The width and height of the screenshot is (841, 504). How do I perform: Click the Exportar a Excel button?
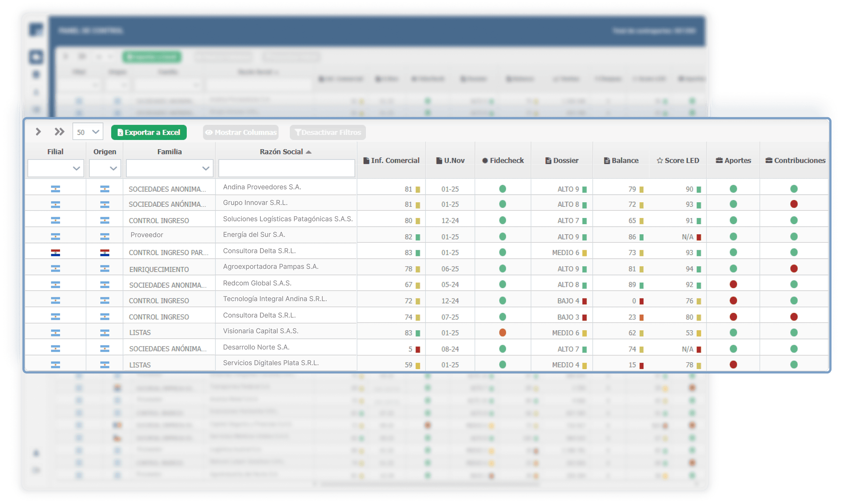coord(149,133)
